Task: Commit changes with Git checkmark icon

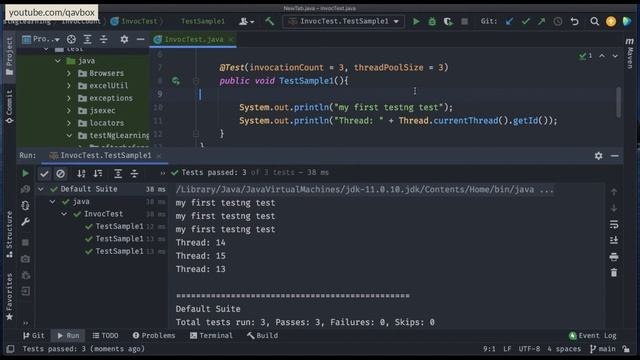Action: 525,21
